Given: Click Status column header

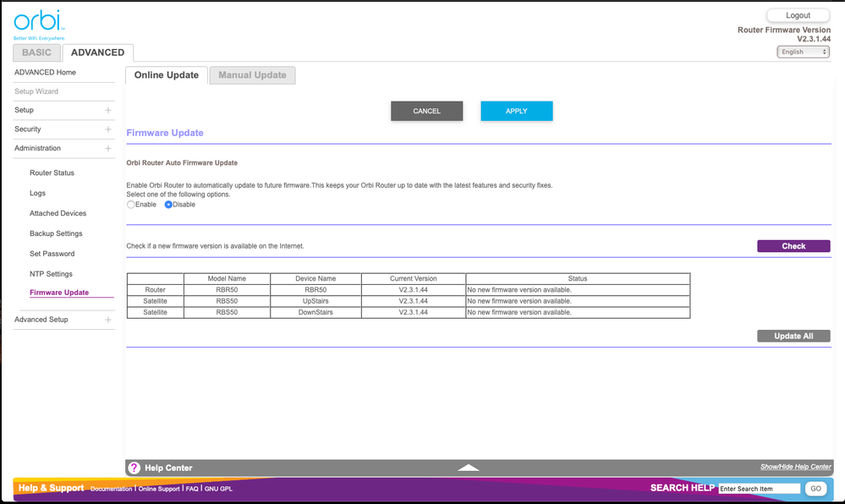Looking at the screenshot, I should pyautogui.click(x=578, y=279).
